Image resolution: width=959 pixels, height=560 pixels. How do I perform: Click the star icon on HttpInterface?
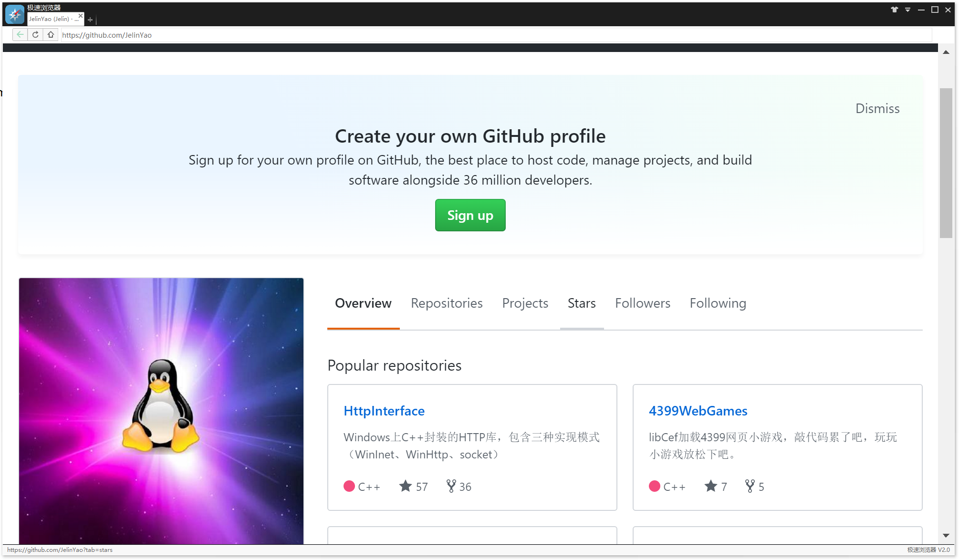406,486
